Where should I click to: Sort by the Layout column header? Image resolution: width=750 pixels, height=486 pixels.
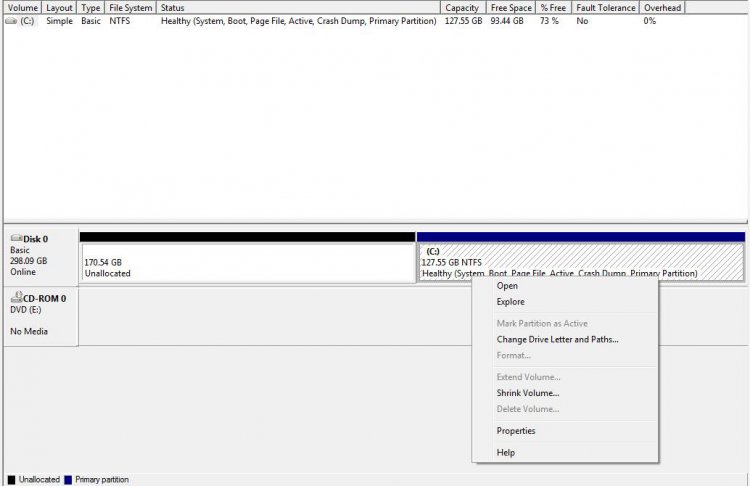click(59, 8)
